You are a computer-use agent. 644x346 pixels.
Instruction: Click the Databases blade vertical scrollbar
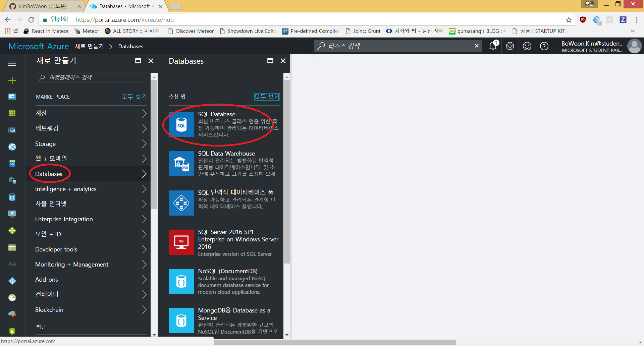point(287,172)
